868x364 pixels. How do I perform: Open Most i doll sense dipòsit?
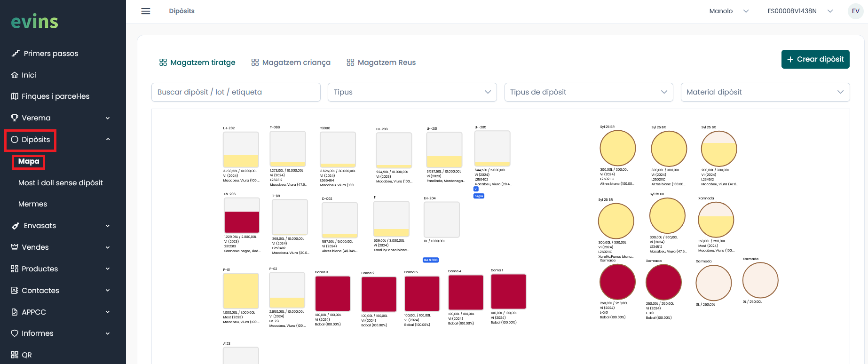tap(61, 183)
